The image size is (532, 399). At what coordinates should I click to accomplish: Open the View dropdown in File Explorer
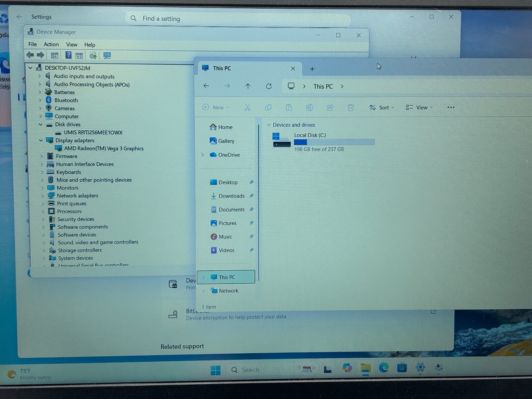coord(419,107)
